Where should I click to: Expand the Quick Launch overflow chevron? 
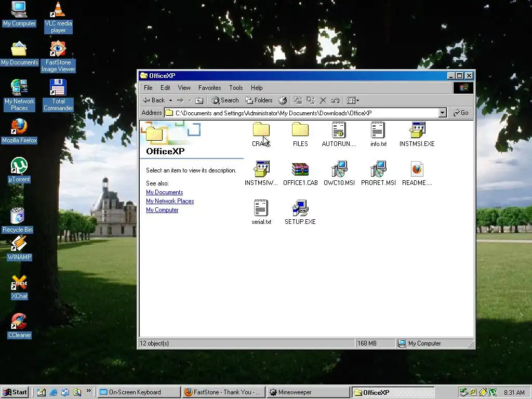88,391
